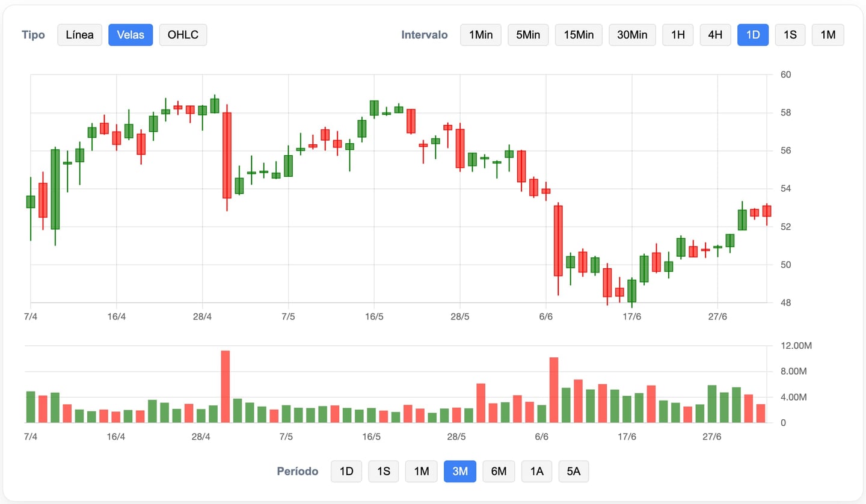Choose the 30Min interval
The image size is (866, 504).
[x=632, y=35]
